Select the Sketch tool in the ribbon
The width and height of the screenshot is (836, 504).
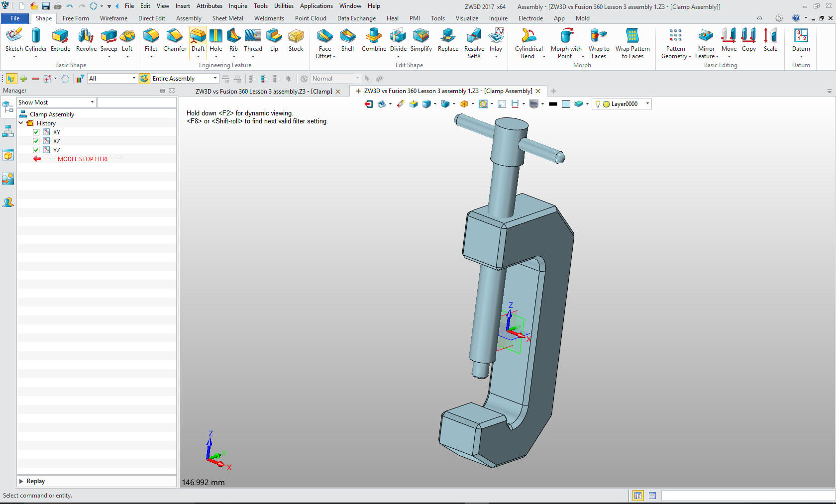coord(14,40)
